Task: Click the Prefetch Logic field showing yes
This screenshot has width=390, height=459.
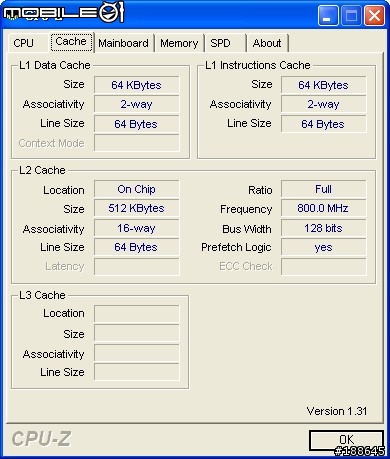Action: [323, 247]
